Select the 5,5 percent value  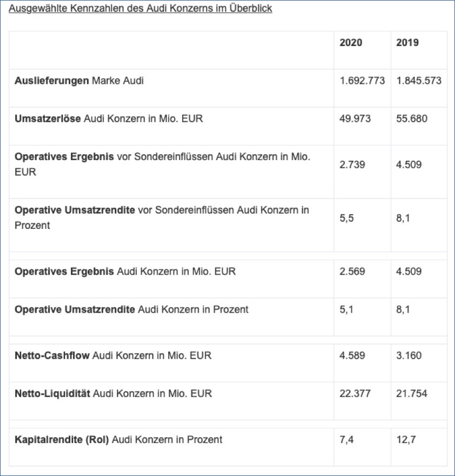point(347,219)
